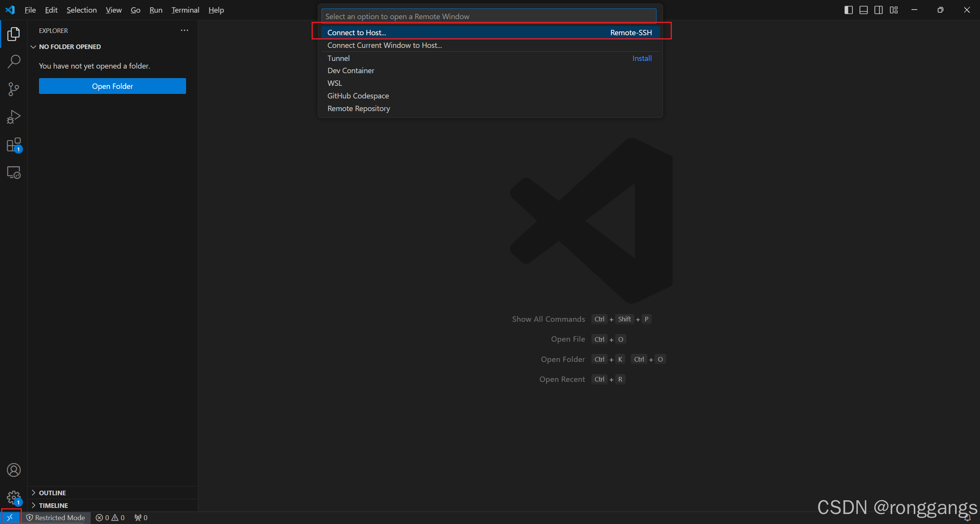Open Run and Debug view

[x=14, y=117]
